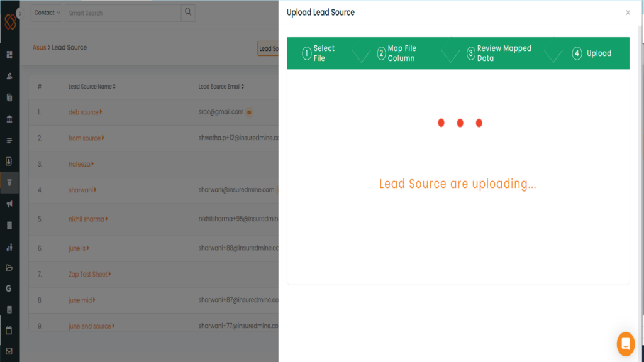The width and height of the screenshot is (644, 362).
Task: Open the megaphone campaigns icon in sidebar
Action: tap(9, 204)
